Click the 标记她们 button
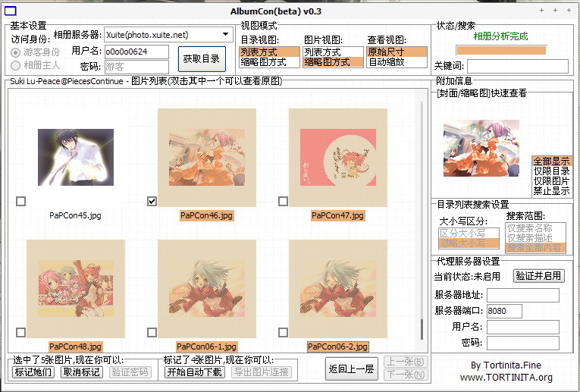580x392 pixels. tap(33, 372)
